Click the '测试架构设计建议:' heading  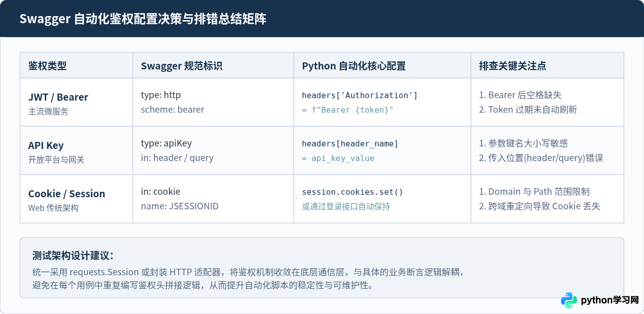pyautogui.click(x=73, y=255)
